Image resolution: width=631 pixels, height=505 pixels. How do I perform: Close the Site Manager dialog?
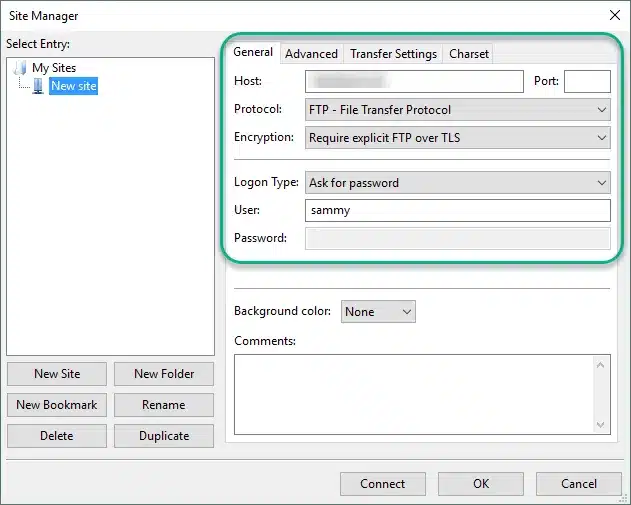coord(615,15)
